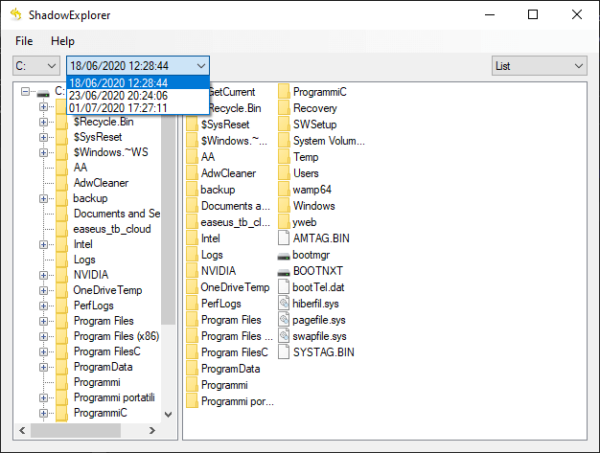Expand the Intel tree node

pyautogui.click(x=43, y=244)
